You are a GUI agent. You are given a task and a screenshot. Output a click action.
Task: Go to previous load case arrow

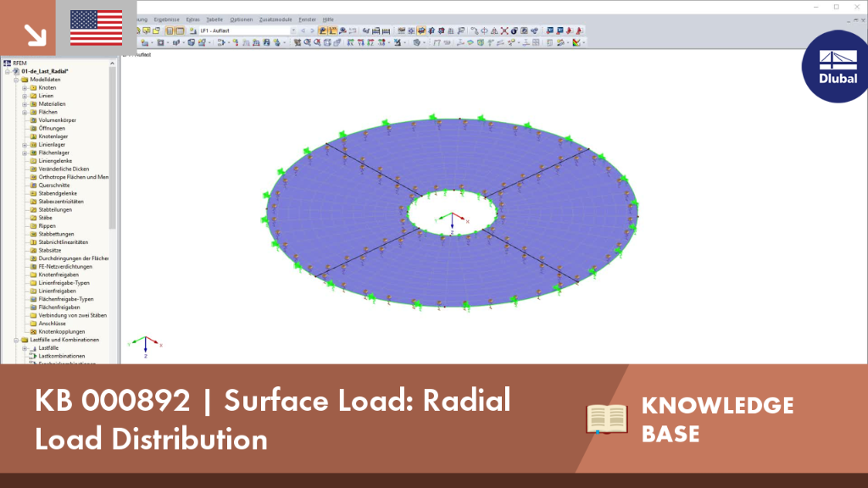[x=303, y=31]
